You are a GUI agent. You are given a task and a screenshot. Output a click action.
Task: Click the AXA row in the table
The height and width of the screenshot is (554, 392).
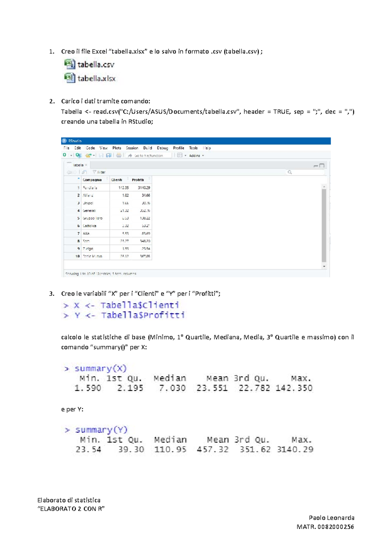108,234
